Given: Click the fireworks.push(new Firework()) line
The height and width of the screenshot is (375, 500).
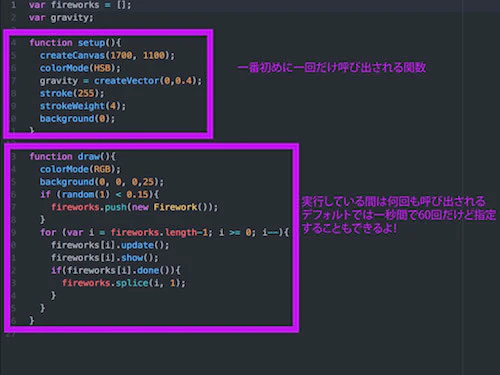Looking at the screenshot, I should point(134,207).
